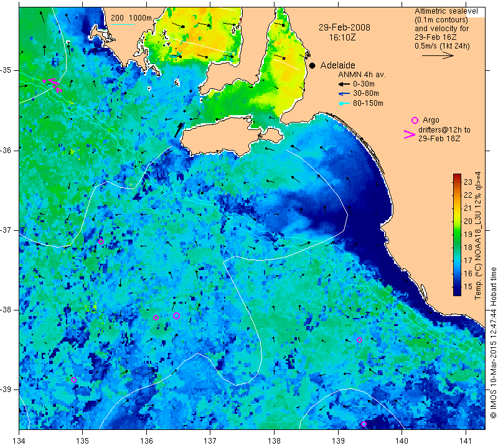Click the 141 longitude axis label
The image size is (498, 448).
(466, 441)
